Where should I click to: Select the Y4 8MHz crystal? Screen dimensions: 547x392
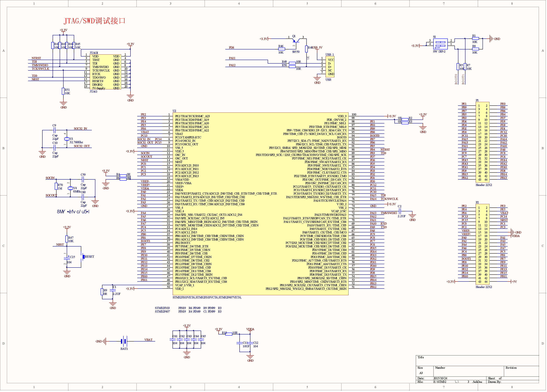pyautogui.click(x=70, y=188)
